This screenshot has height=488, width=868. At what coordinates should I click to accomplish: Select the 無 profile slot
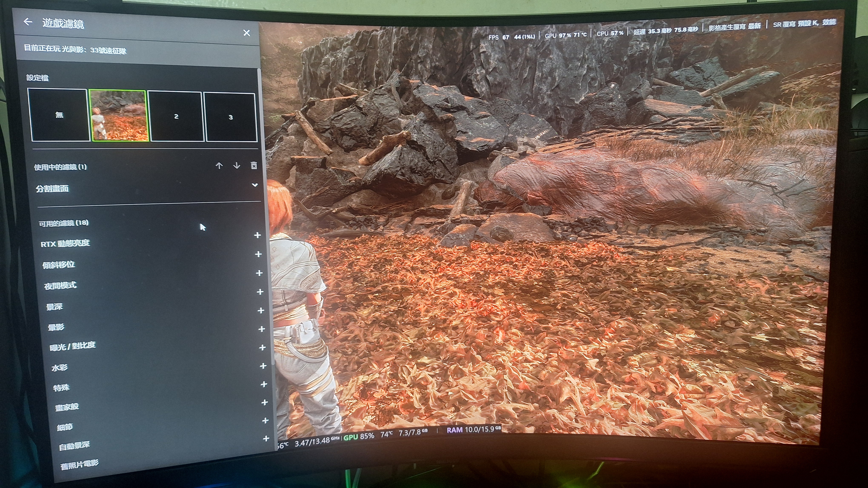point(59,115)
